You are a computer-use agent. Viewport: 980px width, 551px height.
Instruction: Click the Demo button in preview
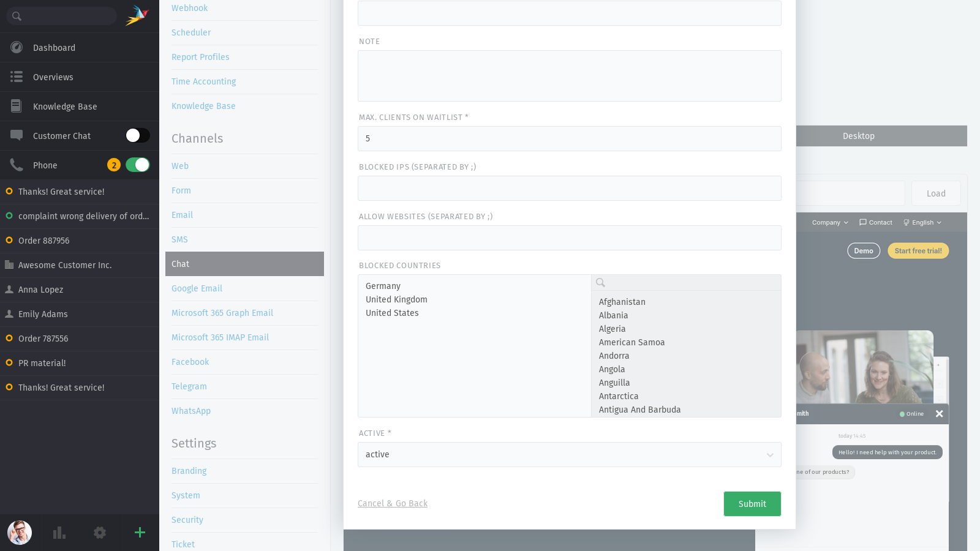tap(864, 251)
